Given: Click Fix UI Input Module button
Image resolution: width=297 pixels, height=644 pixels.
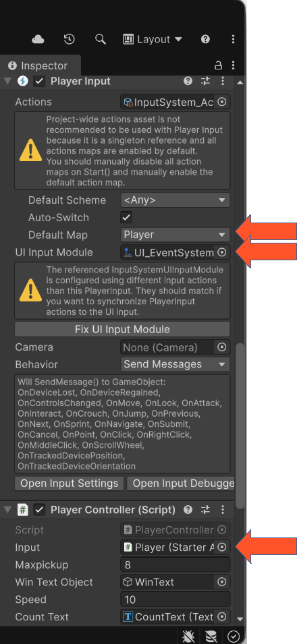Looking at the screenshot, I should click(122, 329).
